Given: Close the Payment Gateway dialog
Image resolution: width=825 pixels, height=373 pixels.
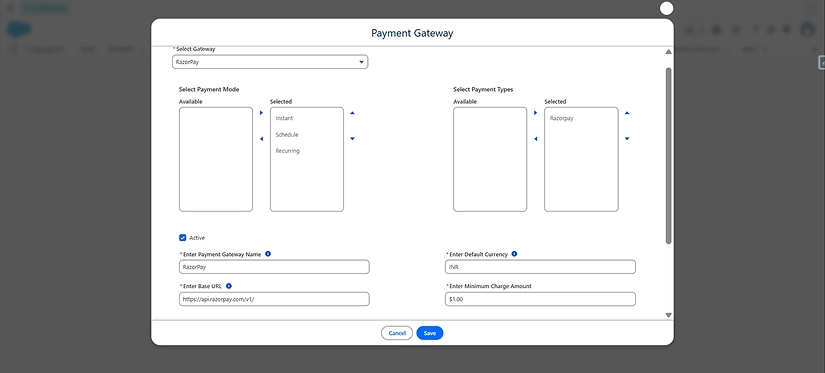Looking at the screenshot, I should 666,8.
